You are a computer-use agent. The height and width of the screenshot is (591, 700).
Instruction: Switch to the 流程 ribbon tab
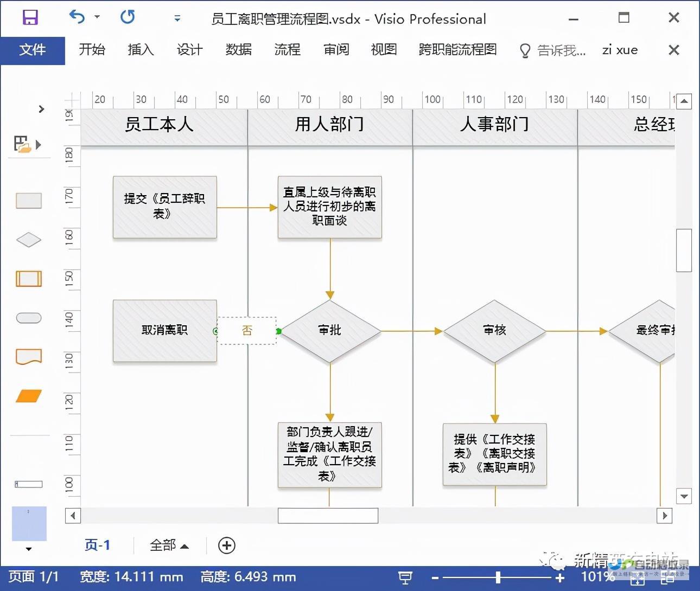(x=288, y=50)
